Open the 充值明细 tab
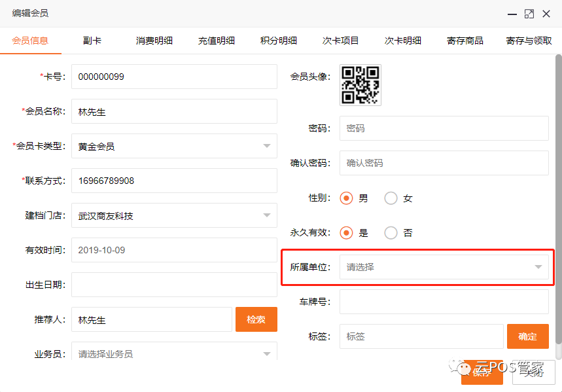 217,41
